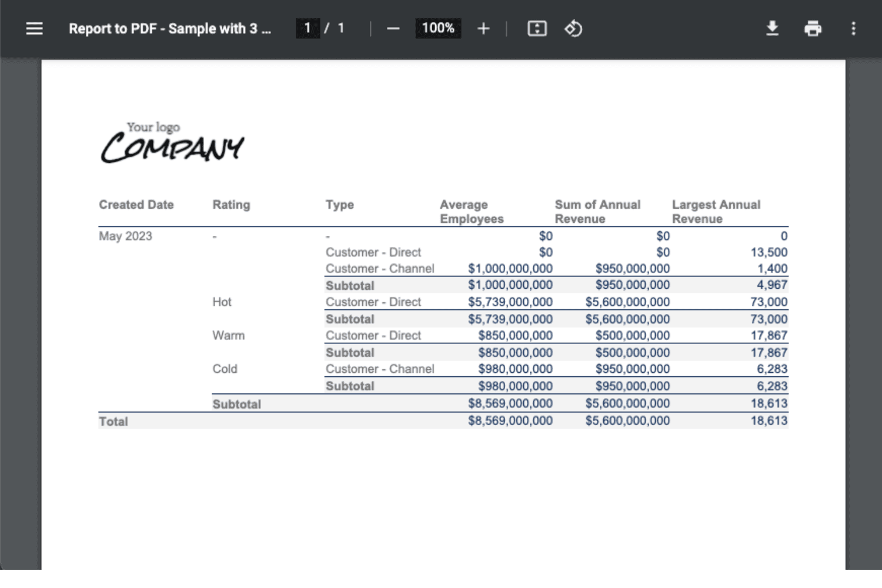882x588 pixels.
Task: Click $5,600,000,000 in the Total row
Action: click(x=627, y=421)
